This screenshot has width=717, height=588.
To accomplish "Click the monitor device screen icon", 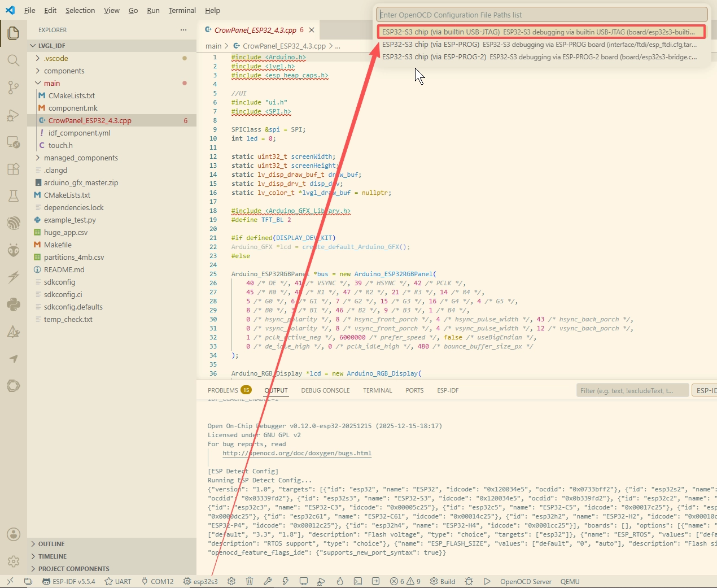I will pyautogui.click(x=304, y=581).
